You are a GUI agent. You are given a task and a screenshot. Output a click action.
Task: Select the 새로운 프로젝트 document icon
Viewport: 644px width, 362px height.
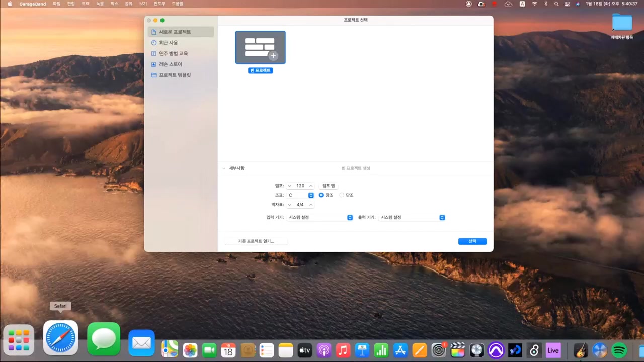point(153,32)
